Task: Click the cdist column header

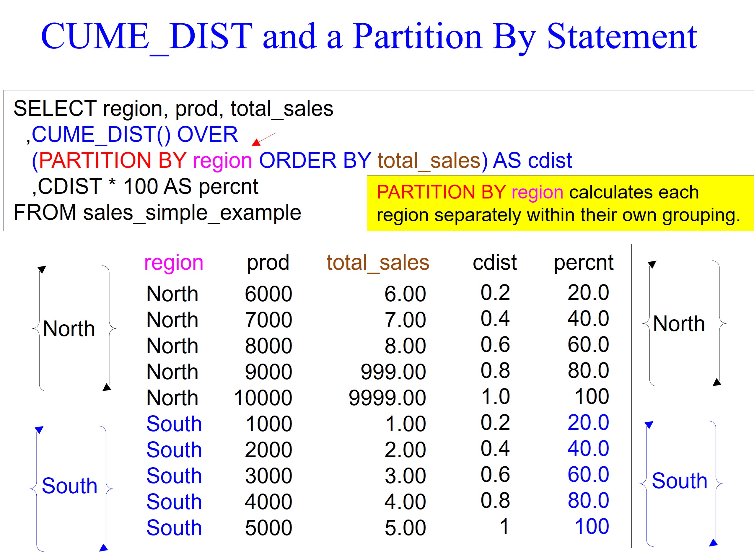Action: [x=494, y=262]
